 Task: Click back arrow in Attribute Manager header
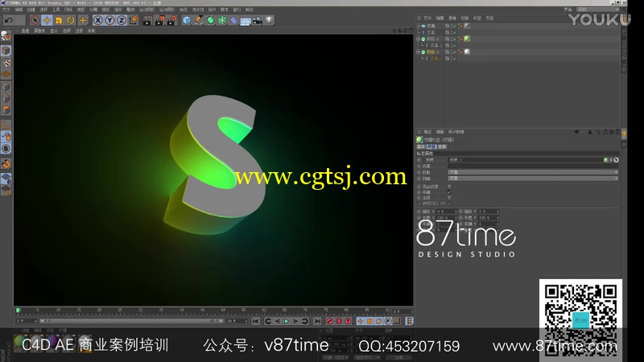click(x=576, y=132)
